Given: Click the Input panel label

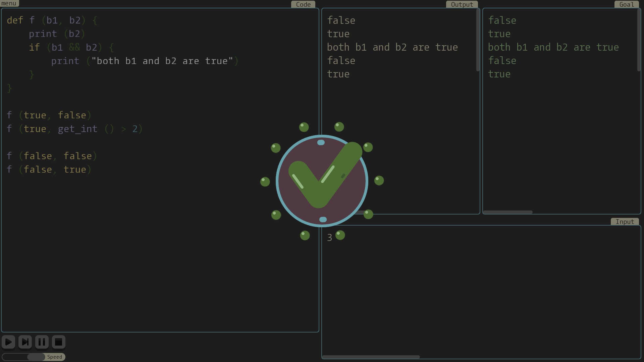Looking at the screenshot, I should coord(624,222).
